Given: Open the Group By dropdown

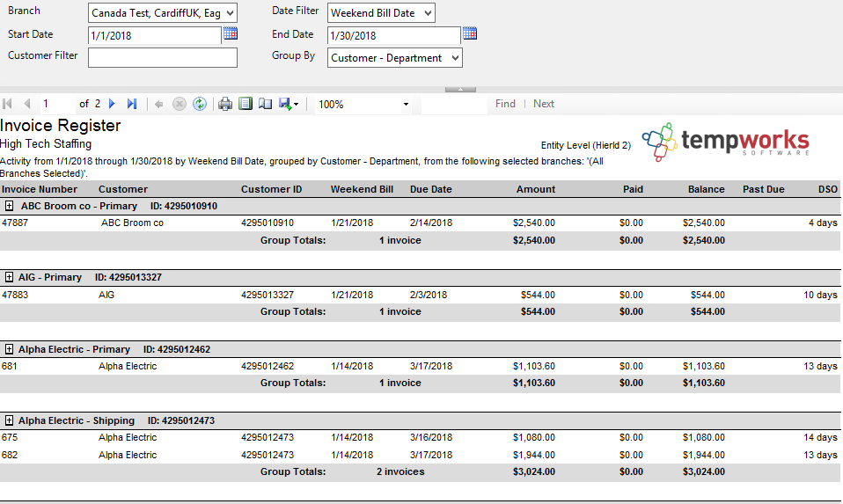Looking at the screenshot, I should click(394, 58).
